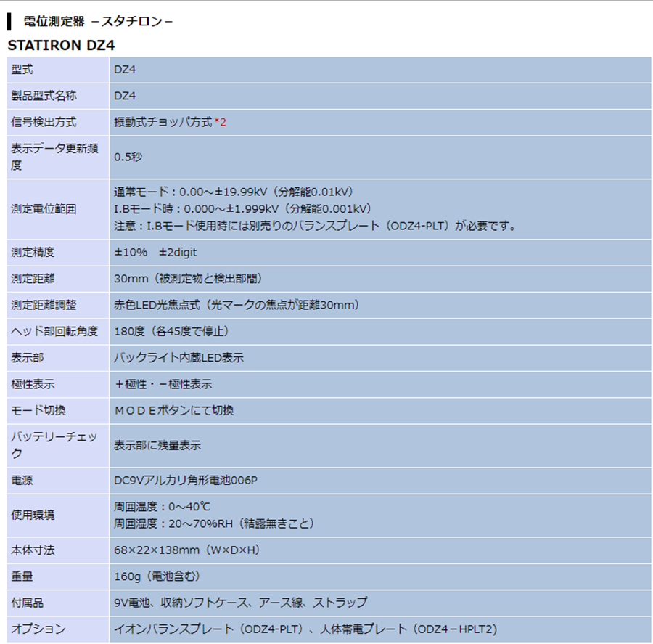The width and height of the screenshot is (653, 644).
Task: Click the '本体寸法' label cell
Action: click(x=58, y=550)
